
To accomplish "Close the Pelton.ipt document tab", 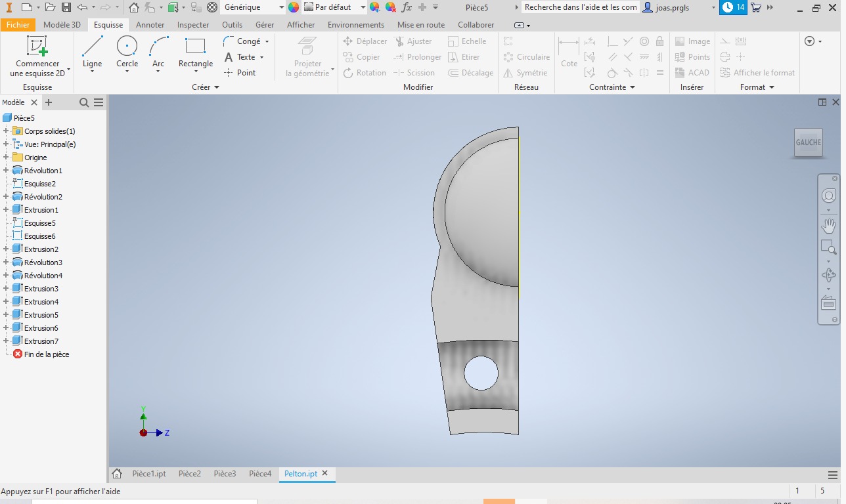I will (x=324, y=473).
